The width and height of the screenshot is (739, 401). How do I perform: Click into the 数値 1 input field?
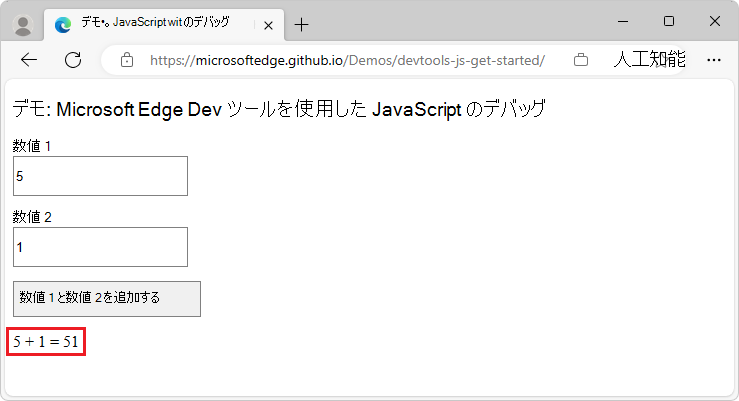[100, 176]
